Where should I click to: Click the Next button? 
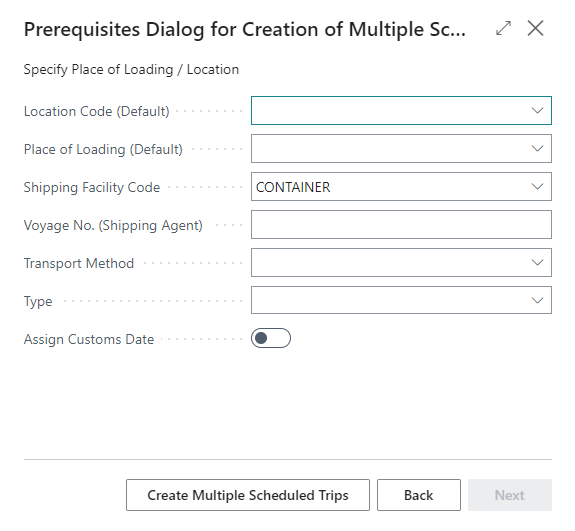click(x=510, y=495)
